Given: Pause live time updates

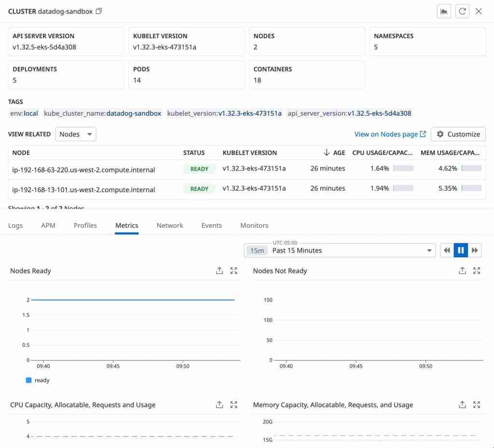Looking at the screenshot, I should tap(461, 250).
